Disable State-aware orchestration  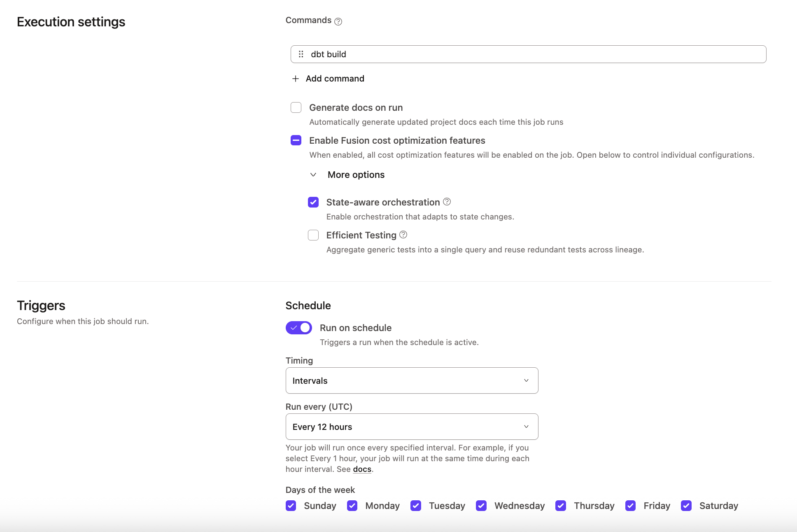click(313, 202)
